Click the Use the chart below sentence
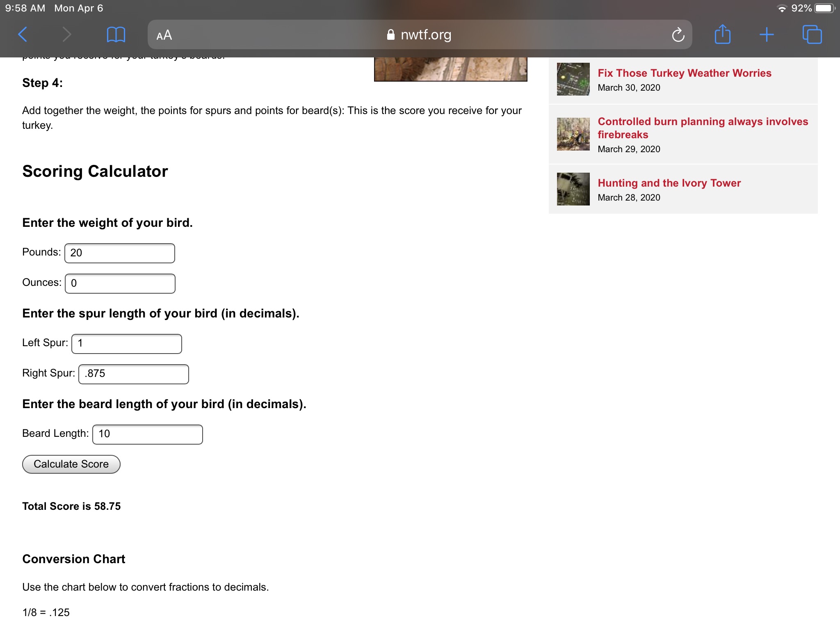 [x=146, y=587]
